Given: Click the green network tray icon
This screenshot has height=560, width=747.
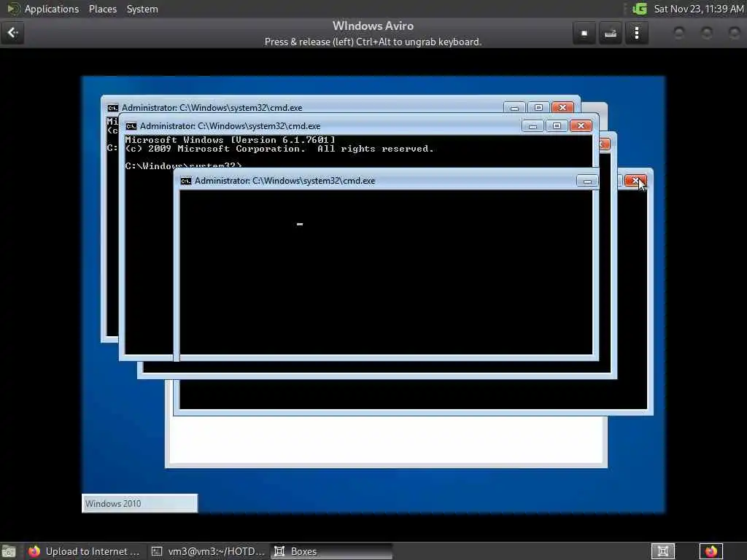Looking at the screenshot, I should point(639,9).
